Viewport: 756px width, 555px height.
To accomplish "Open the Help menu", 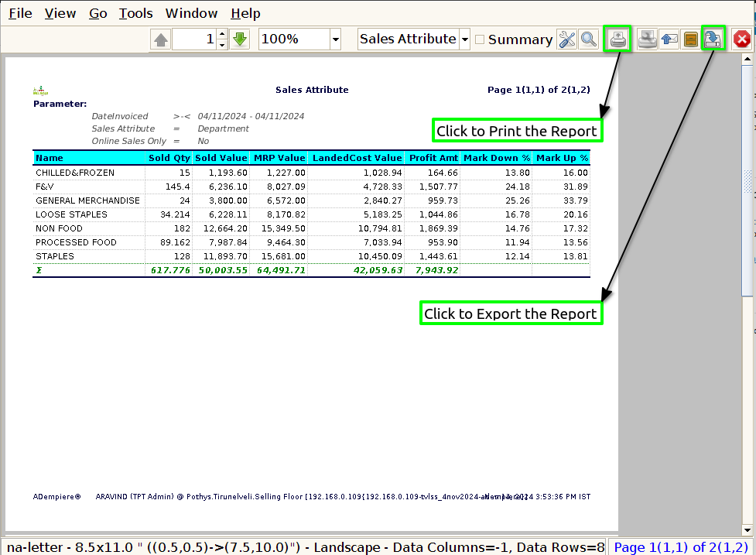I will coord(245,13).
